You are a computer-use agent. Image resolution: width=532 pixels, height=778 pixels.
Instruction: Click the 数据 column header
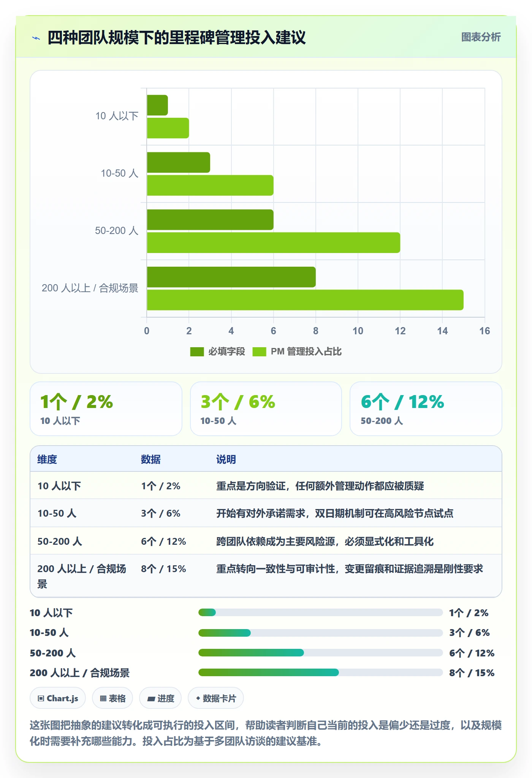click(151, 459)
